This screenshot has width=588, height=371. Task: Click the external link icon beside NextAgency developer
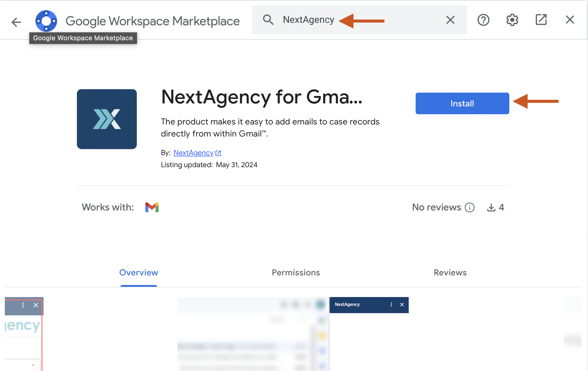point(218,153)
